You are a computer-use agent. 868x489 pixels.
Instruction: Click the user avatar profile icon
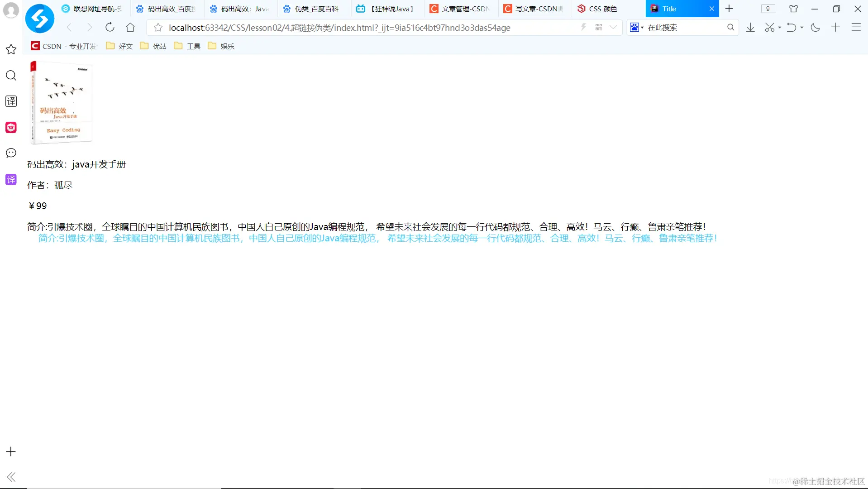11,10
